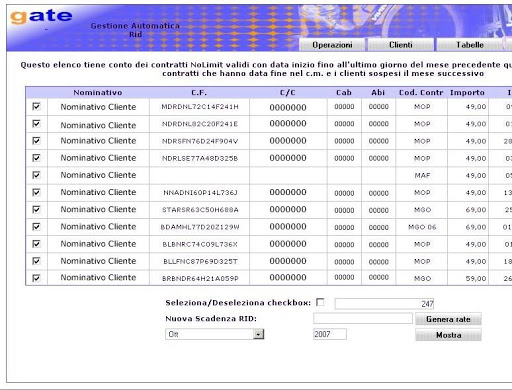Click the Nominativo column header
The image size is (512, 390).
coord(98,93)
